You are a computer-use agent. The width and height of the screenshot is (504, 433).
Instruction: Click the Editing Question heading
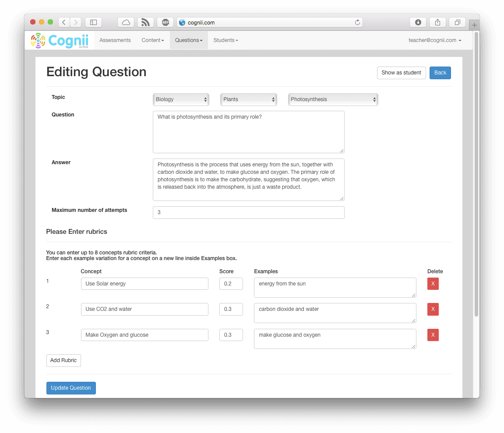96,72
